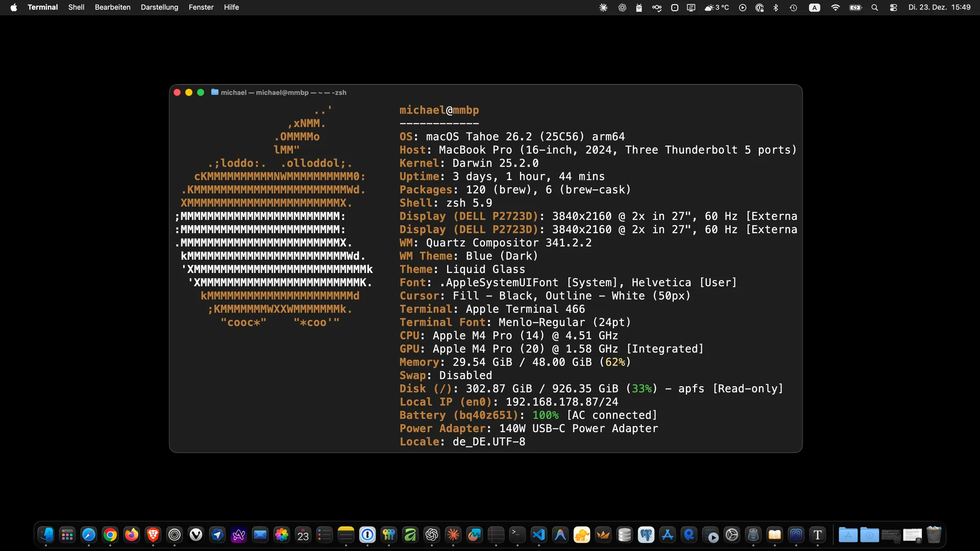Open ChatGPT from the Dock
Screen dimensions: 980x551
point(432,535)
